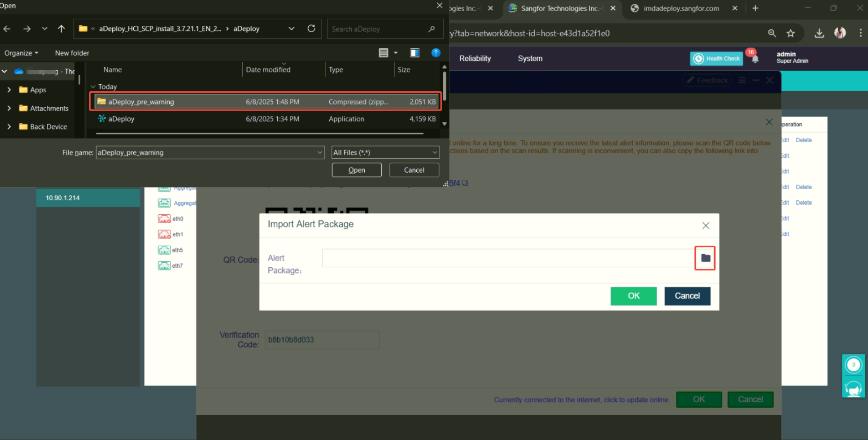
Task: Select the Back Device folder in the navigation pane
Action: click(x=43, y=126)
